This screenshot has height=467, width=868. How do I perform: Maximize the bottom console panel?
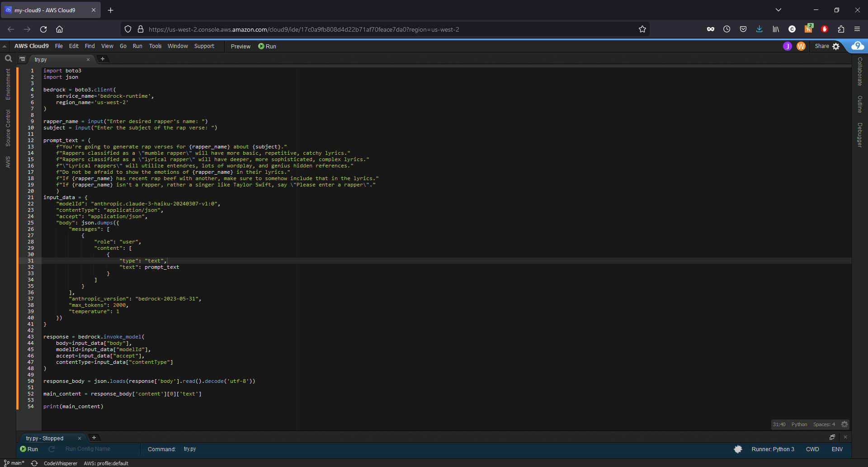tap(832, 437)
